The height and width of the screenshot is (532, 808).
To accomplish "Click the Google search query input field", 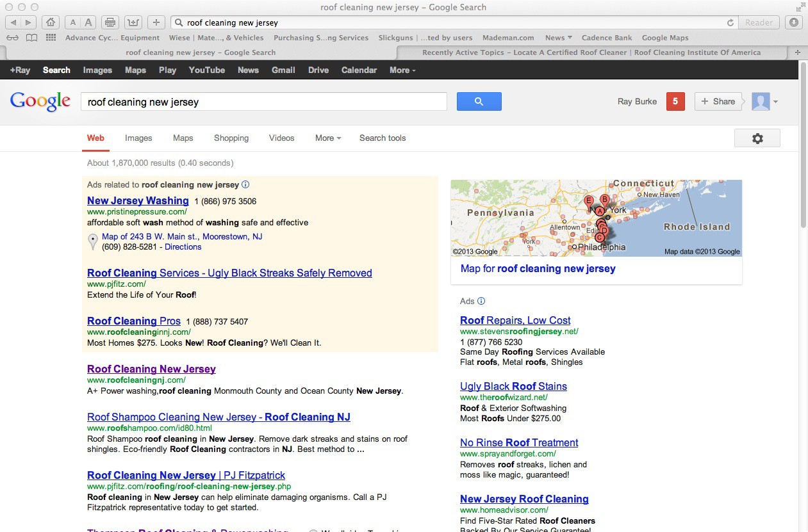I will point(263,102).
